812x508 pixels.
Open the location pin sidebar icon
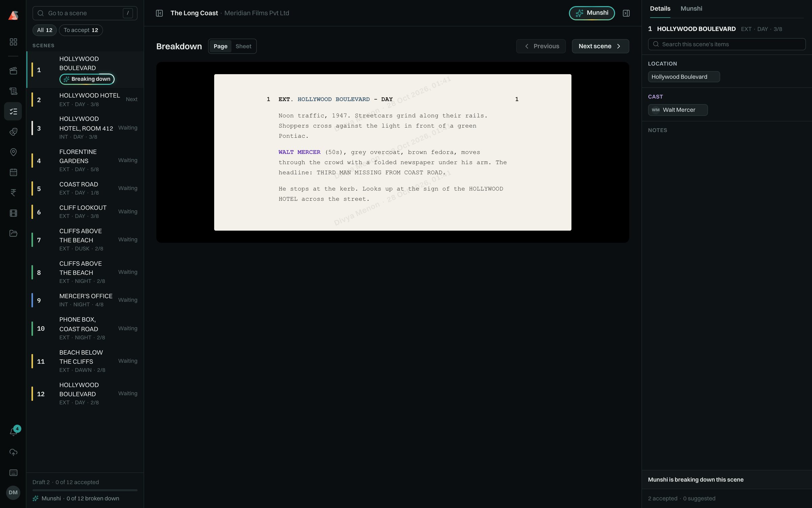pos(13,152)
